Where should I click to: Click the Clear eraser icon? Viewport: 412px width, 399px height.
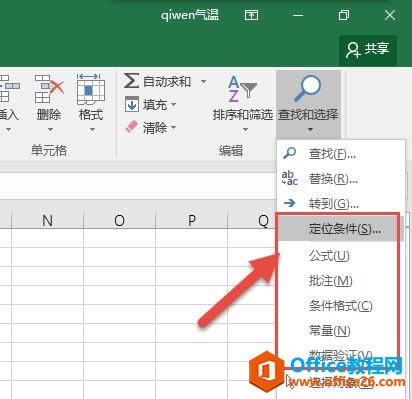[131, 127]
